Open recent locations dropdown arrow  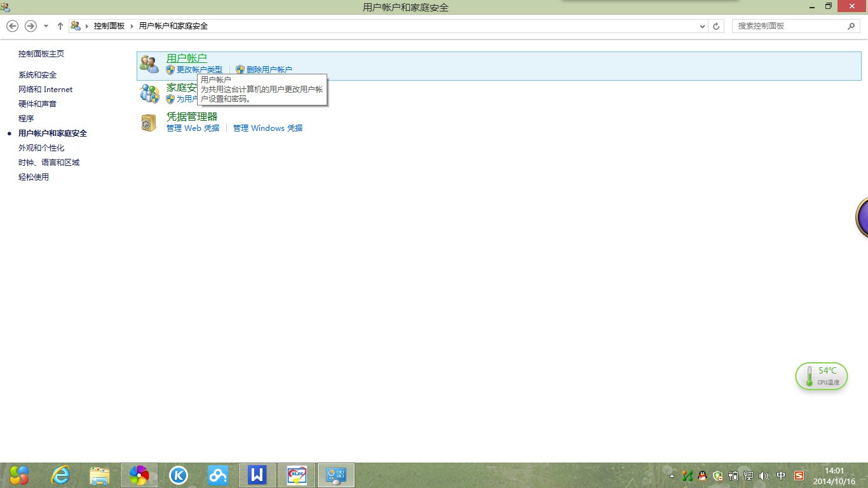[46, 26]
